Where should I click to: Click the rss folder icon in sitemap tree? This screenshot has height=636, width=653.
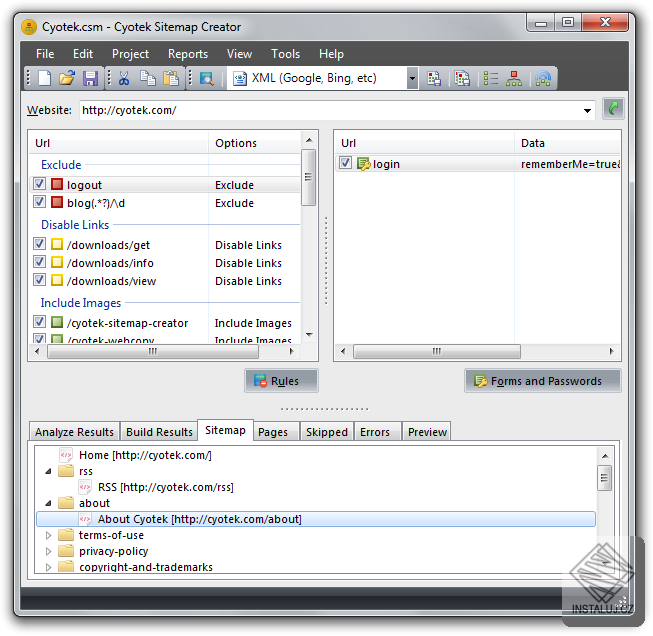coord(66,471)
